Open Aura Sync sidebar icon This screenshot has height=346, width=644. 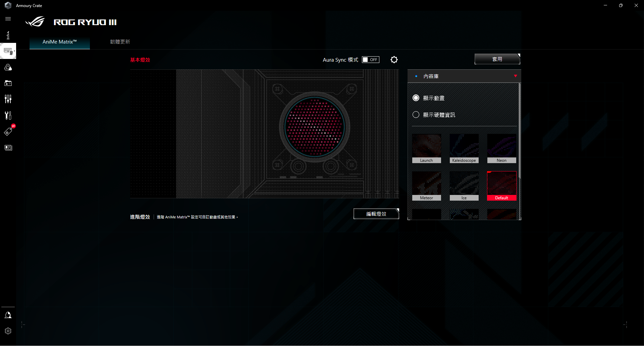[8, 67]
